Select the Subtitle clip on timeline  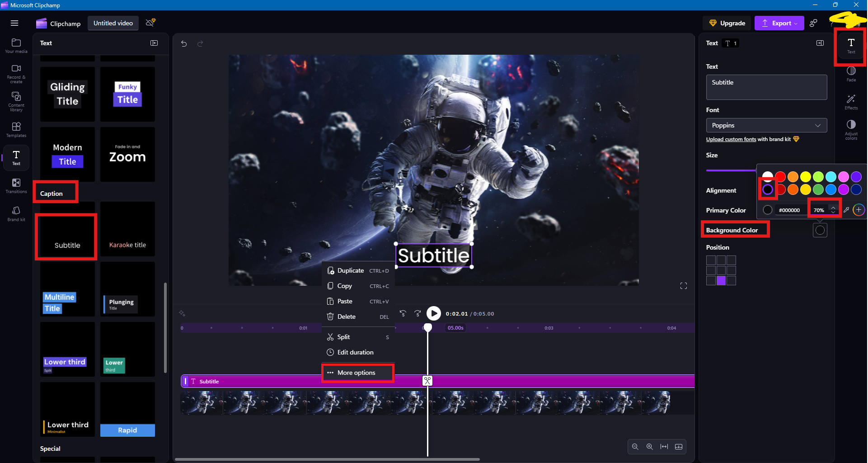coord(437,381)
